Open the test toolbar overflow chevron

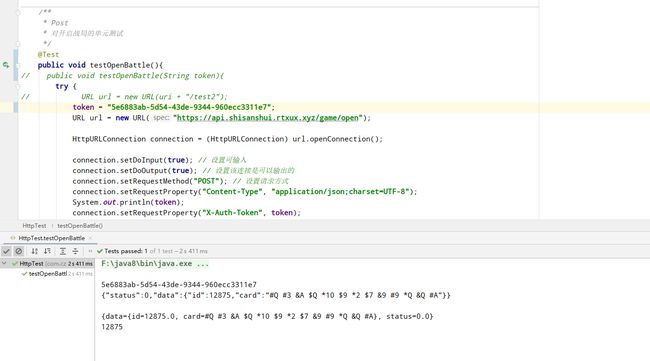pyautogui.click(x=90, y=251)
